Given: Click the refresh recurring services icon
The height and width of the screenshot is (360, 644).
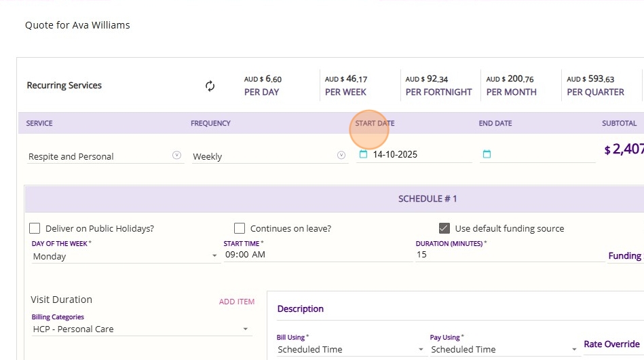Looking at the screenshot, I should pos(210,86).
